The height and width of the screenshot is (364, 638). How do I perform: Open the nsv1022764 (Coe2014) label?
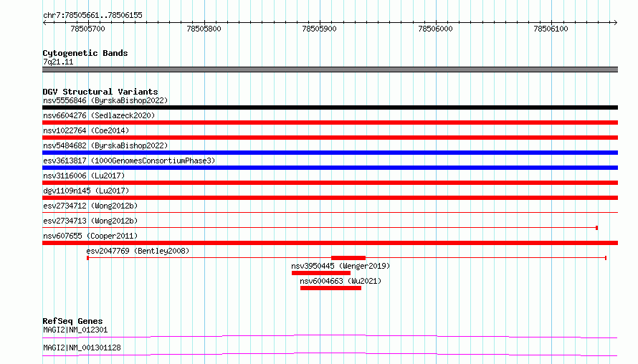point(86,130)
